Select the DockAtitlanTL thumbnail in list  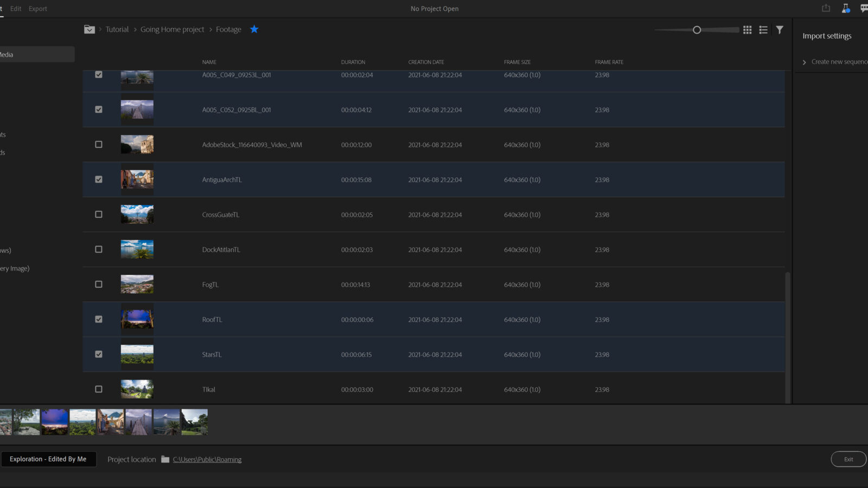click(137, 249)
